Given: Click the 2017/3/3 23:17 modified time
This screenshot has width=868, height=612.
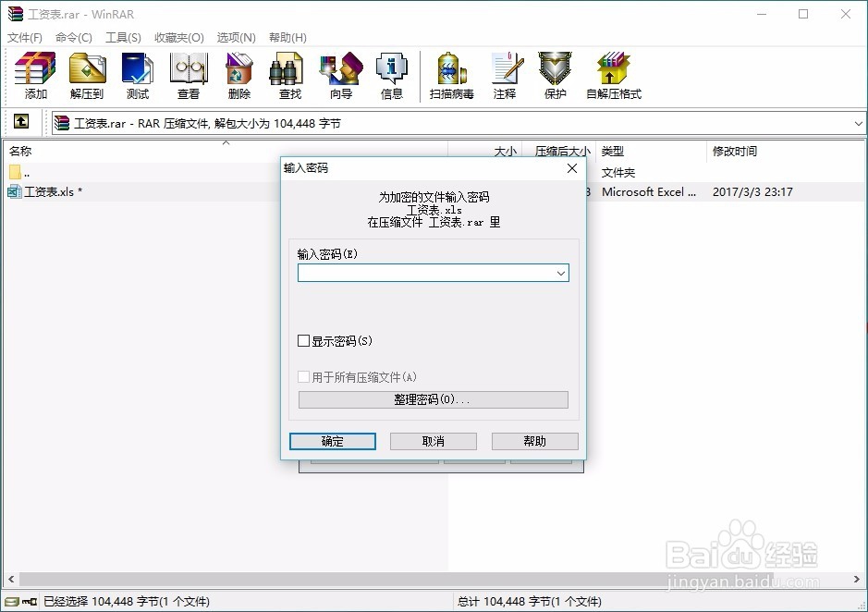Looking at the screenshot, I should [752, 192].
